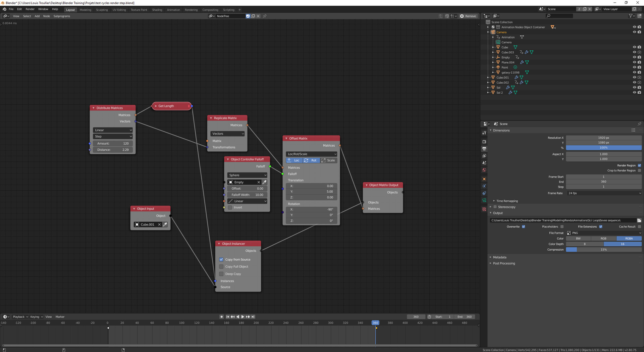Click the eyedropper in Object Controller Falloff node
644x352 pixels.
[264, 182]
